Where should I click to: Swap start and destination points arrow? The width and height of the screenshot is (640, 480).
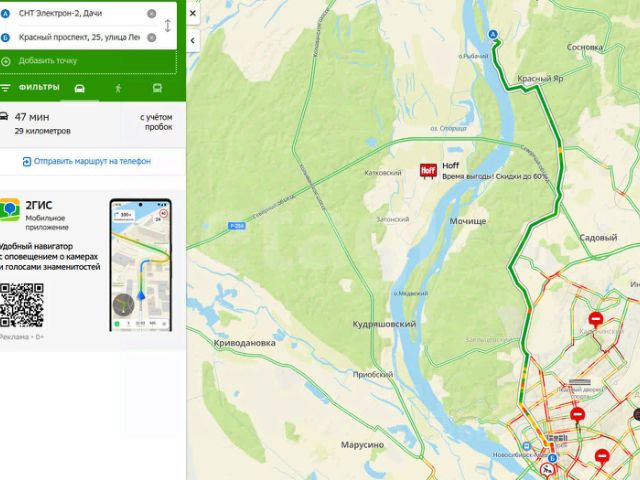point(167,25)
